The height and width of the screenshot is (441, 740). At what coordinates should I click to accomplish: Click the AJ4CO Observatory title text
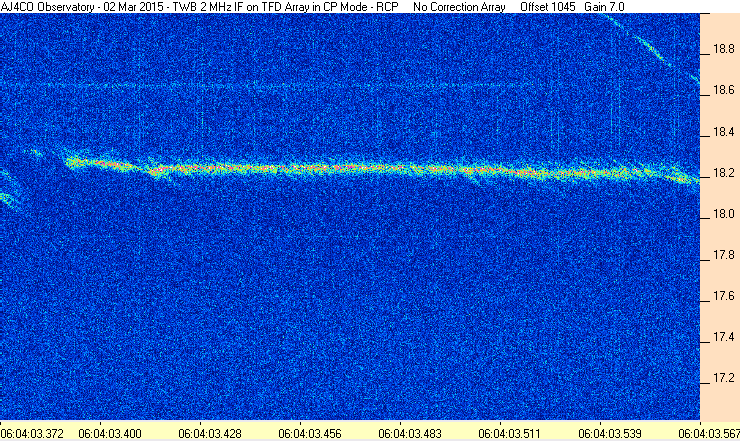47,7
